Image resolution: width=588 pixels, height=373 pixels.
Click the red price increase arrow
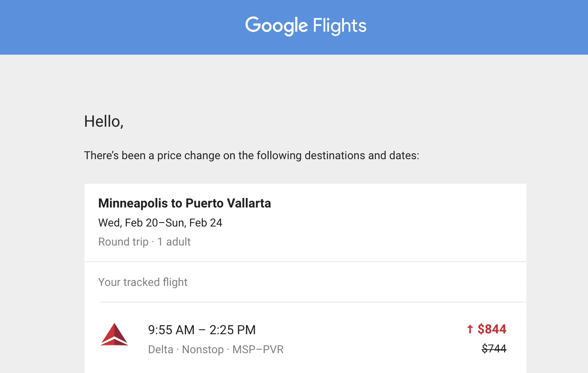point(470,329)
